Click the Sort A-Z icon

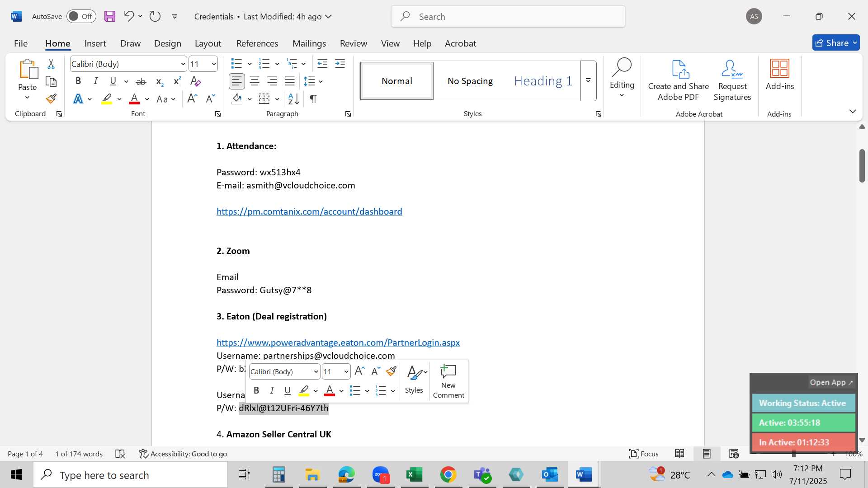[x=293, y=99]
